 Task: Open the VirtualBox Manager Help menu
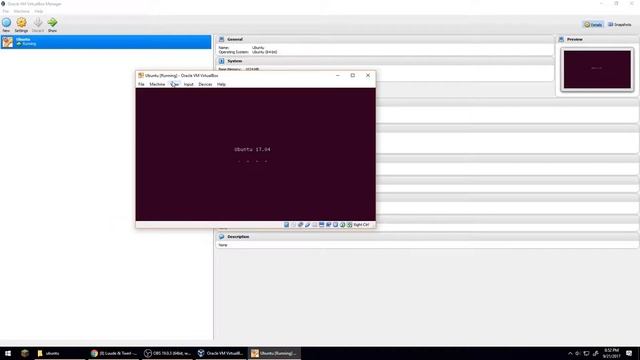click(x=38, y=11)
